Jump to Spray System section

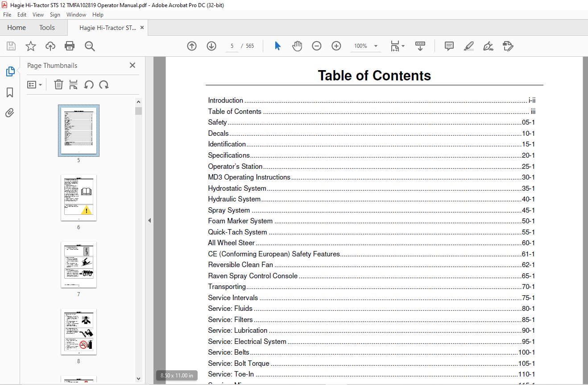(x=371, y=210)
